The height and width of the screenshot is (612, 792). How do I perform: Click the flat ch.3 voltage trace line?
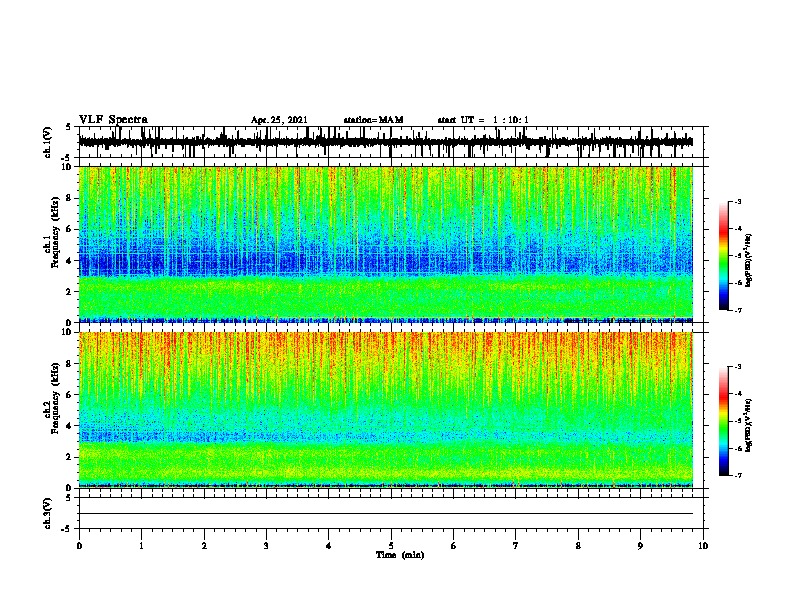[386, 514]
